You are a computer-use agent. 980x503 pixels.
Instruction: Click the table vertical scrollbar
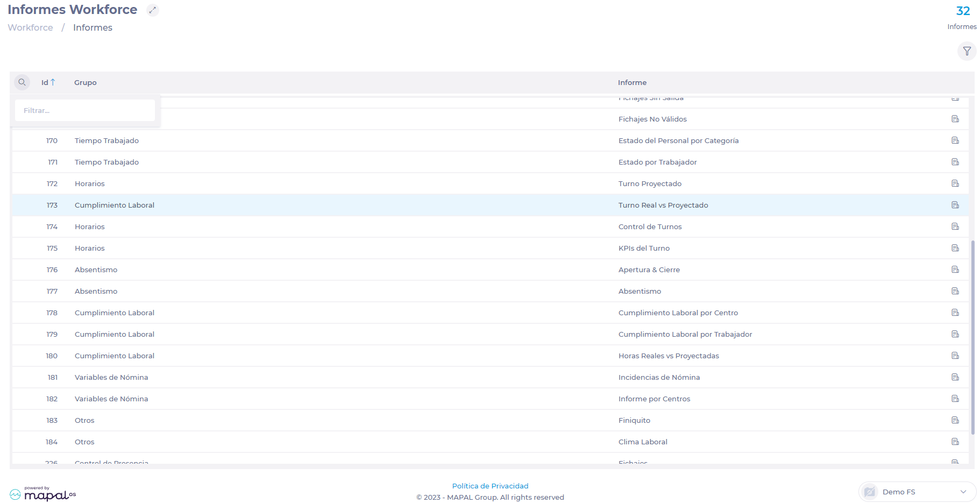click(x=972, y=337)
